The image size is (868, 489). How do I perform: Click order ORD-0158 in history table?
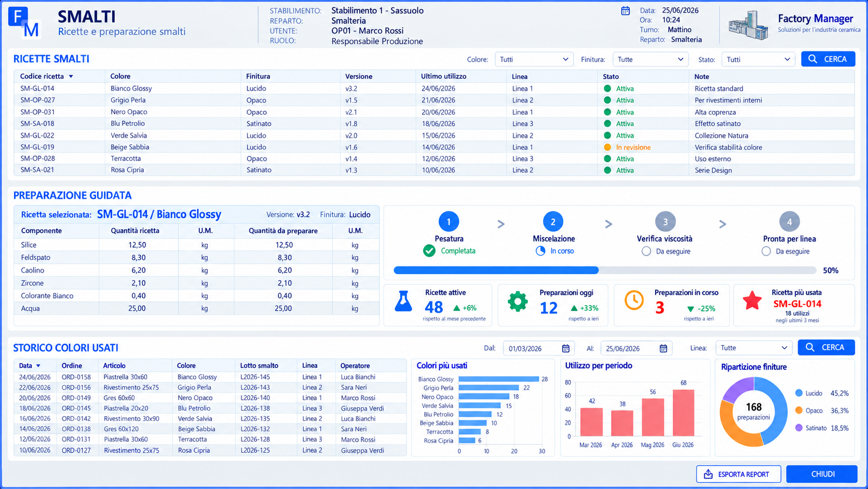pyautogui.click(x=76, y=377)
